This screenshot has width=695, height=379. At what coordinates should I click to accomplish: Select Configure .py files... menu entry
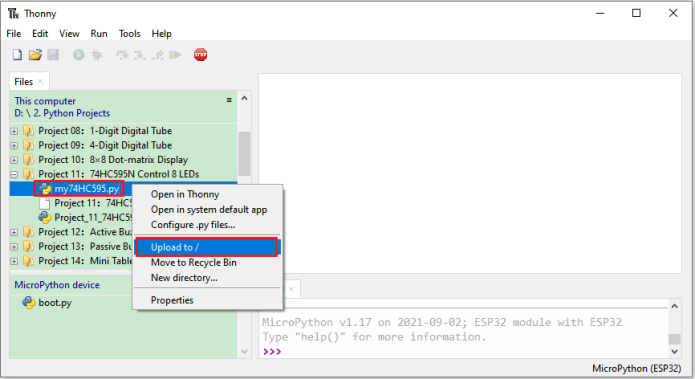click(207, 225)
